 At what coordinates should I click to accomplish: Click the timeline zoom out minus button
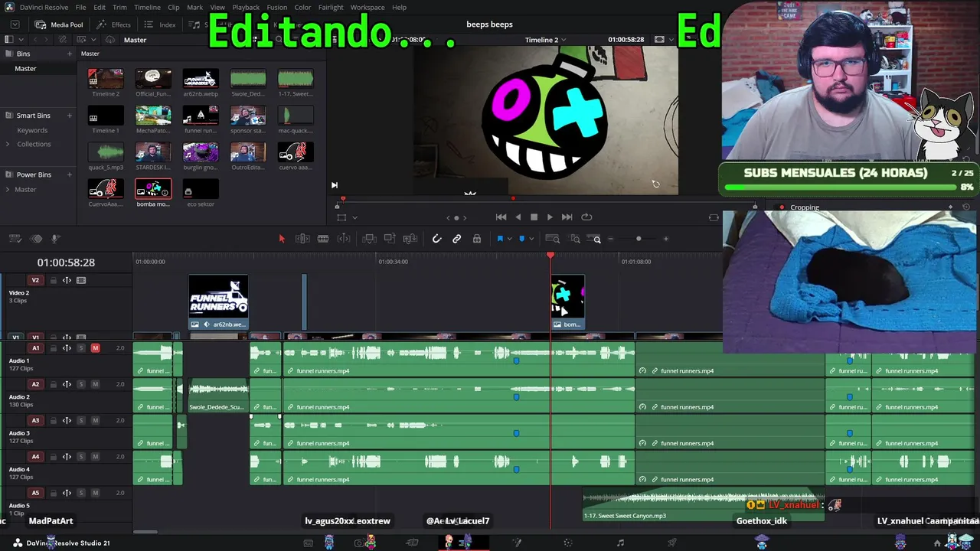pyautogui.click(x=610, y=239)
